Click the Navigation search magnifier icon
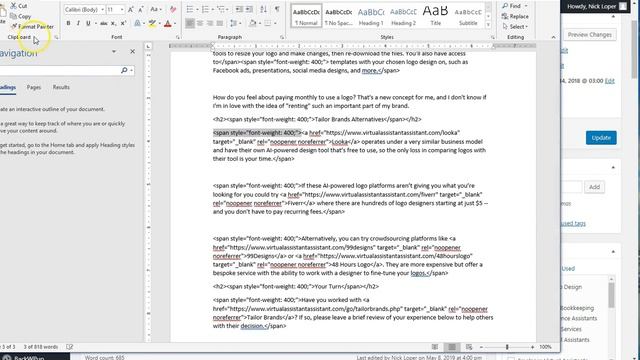Viewport: 640px width, 360px height. 124,71
